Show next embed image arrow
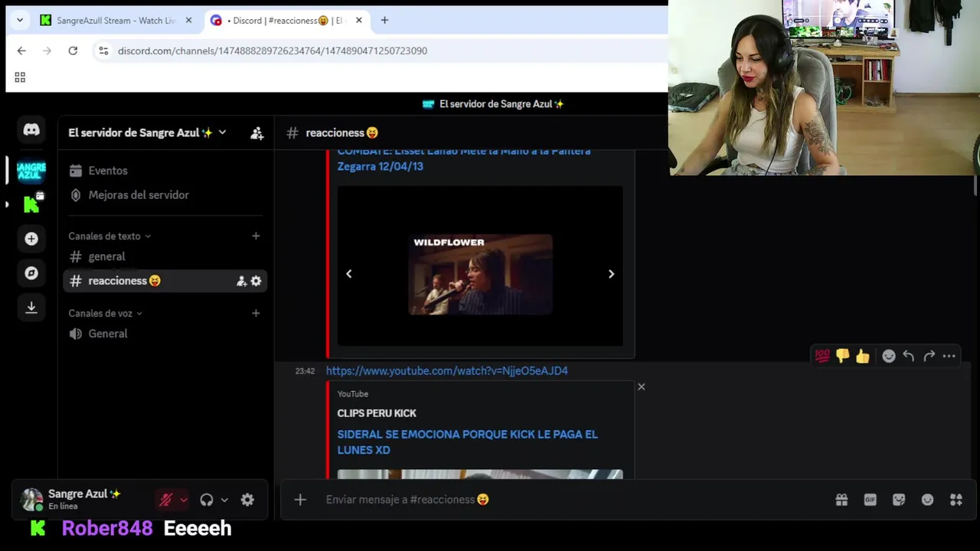The width and height of the screenshot is (980, 551). (x=611, y=274)
